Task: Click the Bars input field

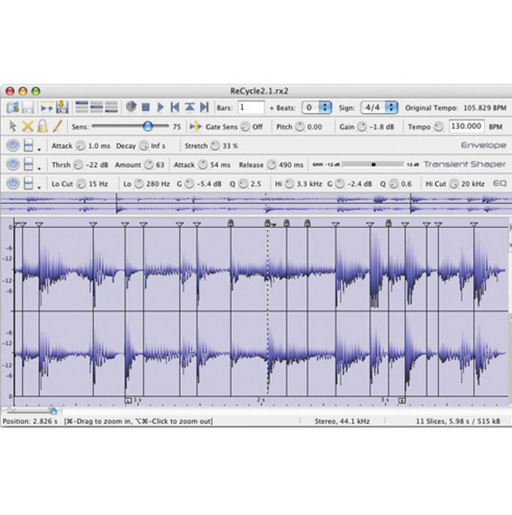Action: coord(251,107)
